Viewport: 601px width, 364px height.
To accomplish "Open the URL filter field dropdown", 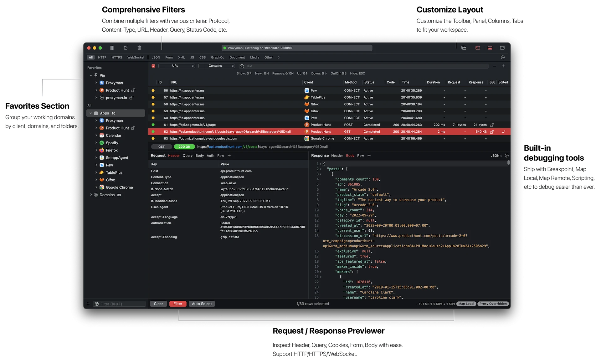I will point(177,66).
